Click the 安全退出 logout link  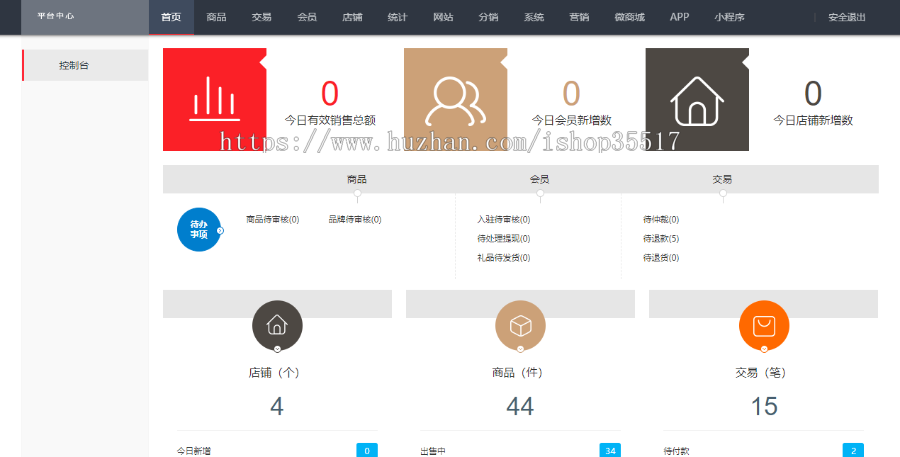tap(847, 17)
